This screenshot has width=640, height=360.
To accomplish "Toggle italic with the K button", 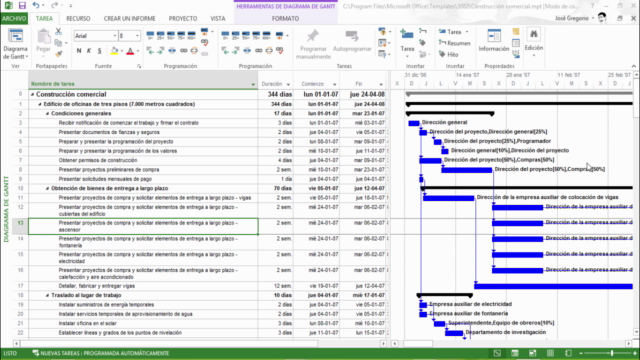I will [x=89, y=51].
